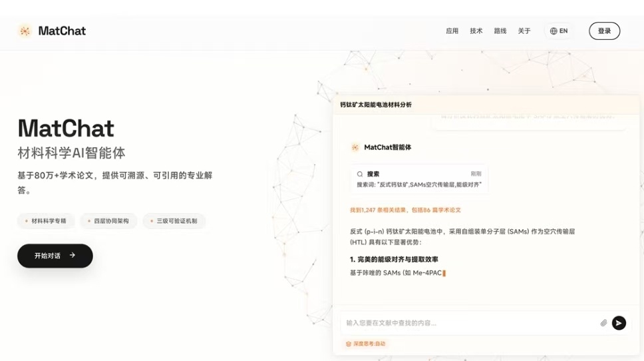The width and height of the screenshot is (644, 361).
Task: Click the MatChat logo icon in header
Action: (x=25, y=31)
